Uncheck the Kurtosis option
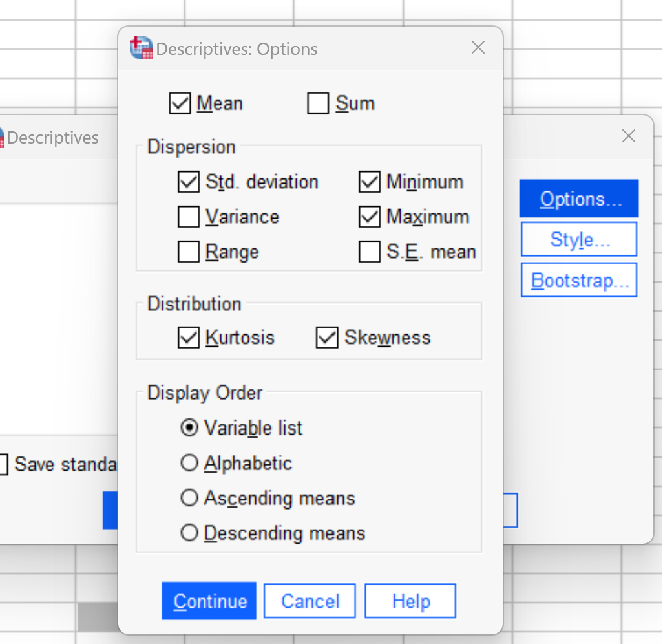663x644 pixels. point(188,337)
